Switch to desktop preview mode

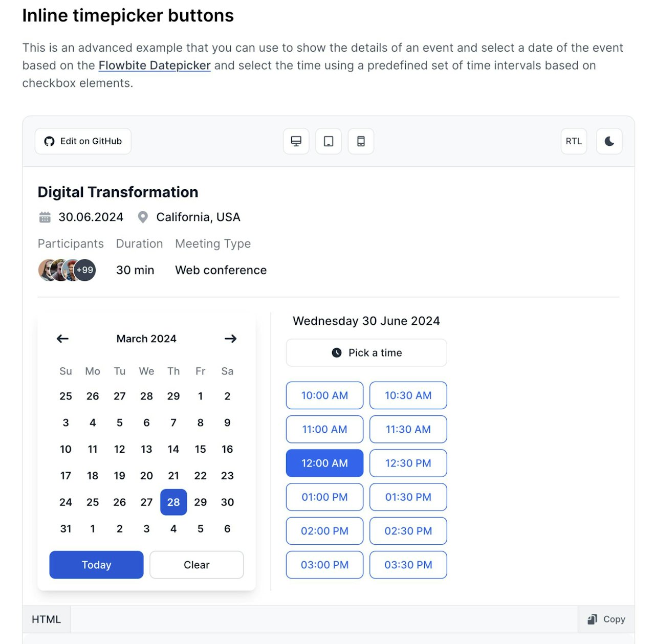coord(296,141)
